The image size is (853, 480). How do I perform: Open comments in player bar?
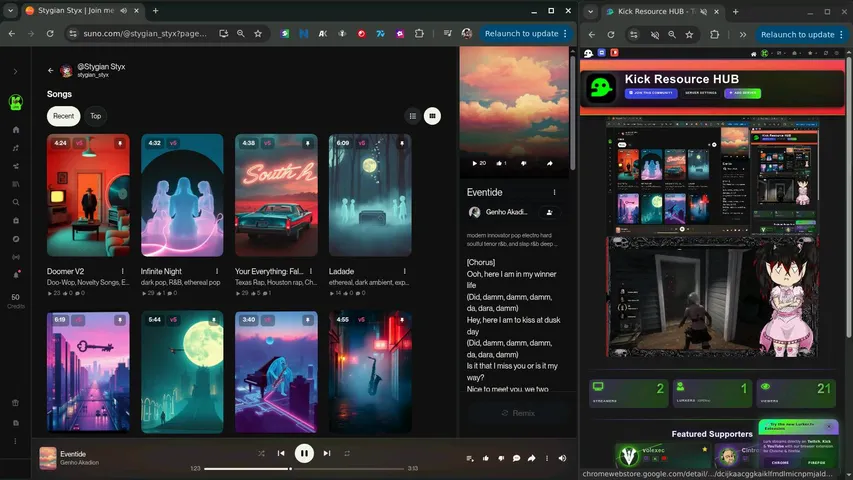[516, 458]
